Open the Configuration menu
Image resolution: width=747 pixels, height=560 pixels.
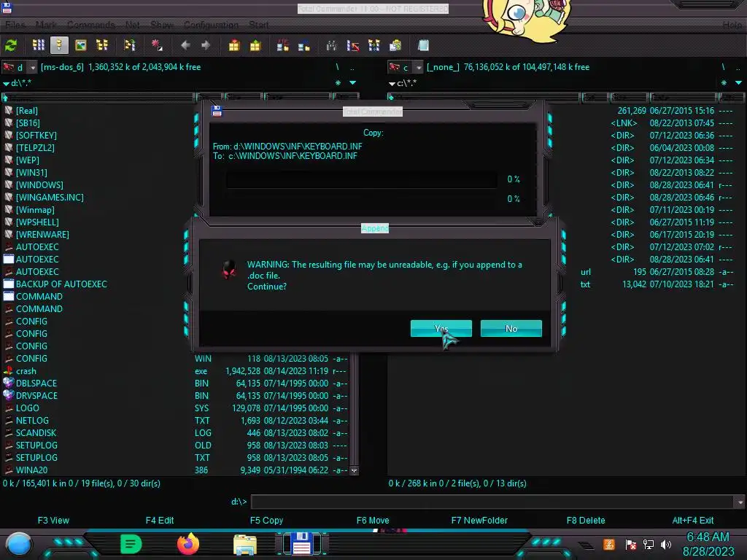pos(211,25)
